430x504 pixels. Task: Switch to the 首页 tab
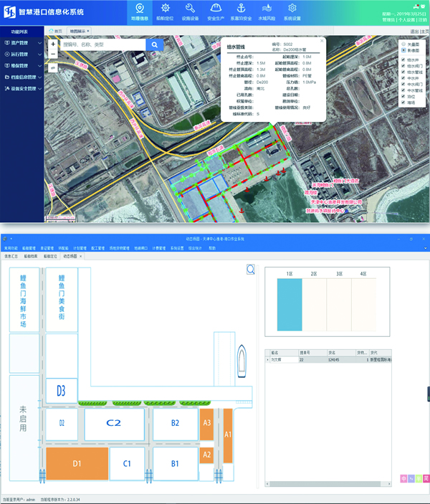tap(55, 31)
